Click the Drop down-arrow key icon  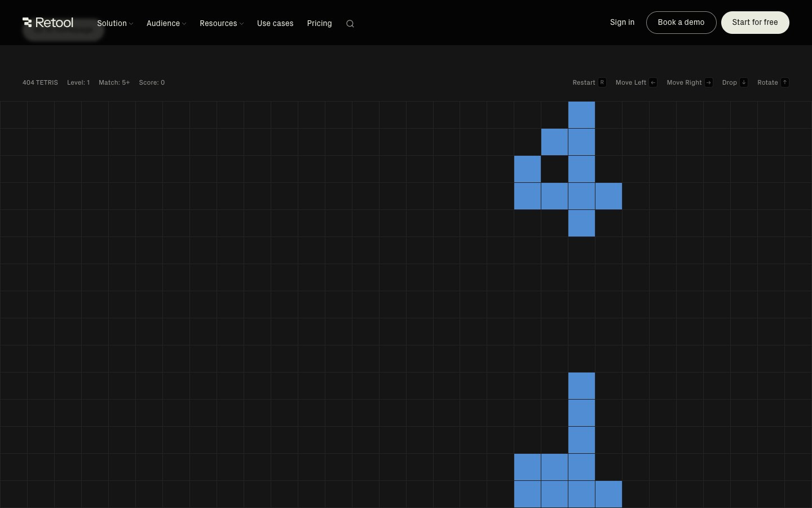(x=744, y=82)
